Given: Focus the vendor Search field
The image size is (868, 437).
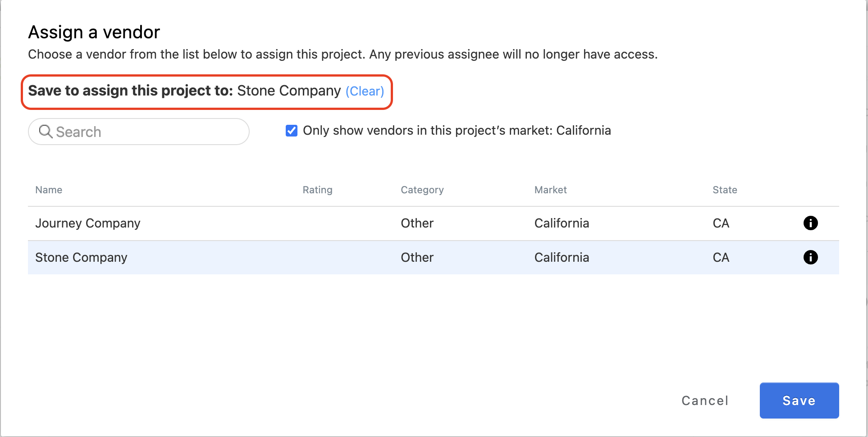Looking at the screenshot, I should point(149,132).
